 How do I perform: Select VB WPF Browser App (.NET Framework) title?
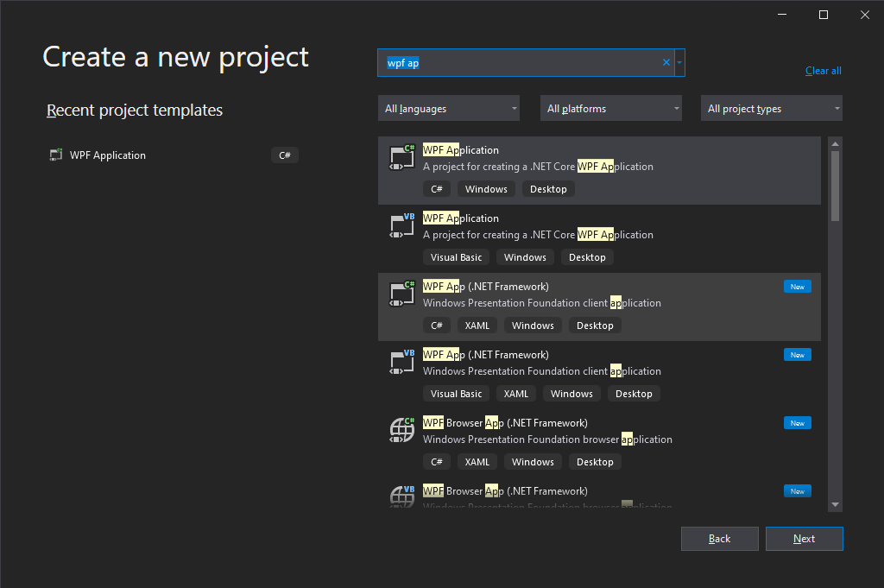tap(505, 491)
